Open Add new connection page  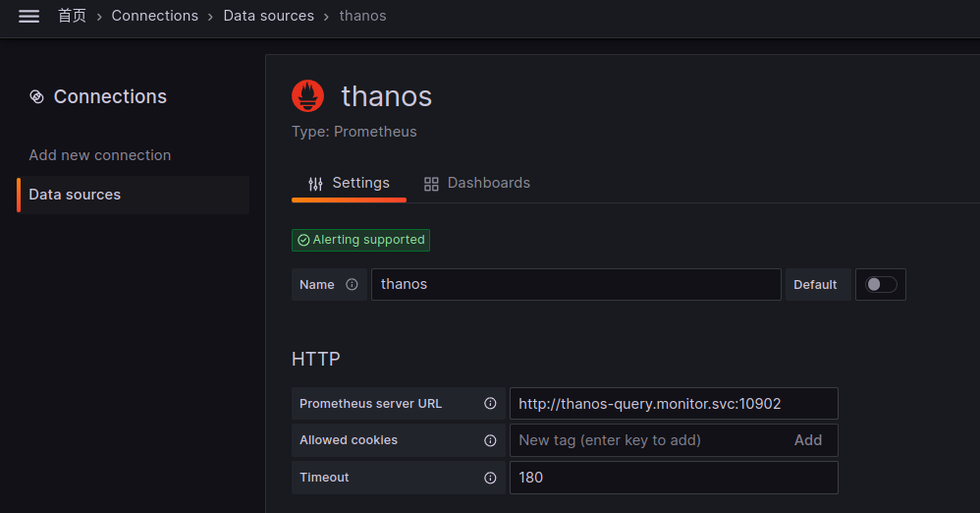(99, 155)
